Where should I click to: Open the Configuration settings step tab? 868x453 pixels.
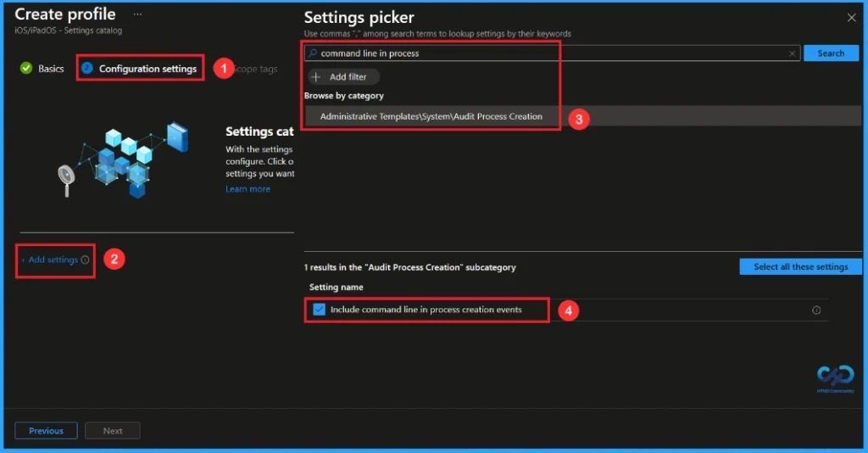[140, 69]
